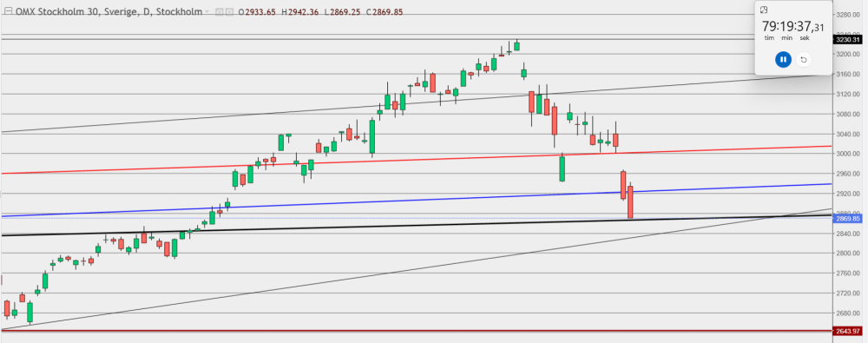Expand the stopwatch from compact view
868x343 pixels.
pos(763,10)
